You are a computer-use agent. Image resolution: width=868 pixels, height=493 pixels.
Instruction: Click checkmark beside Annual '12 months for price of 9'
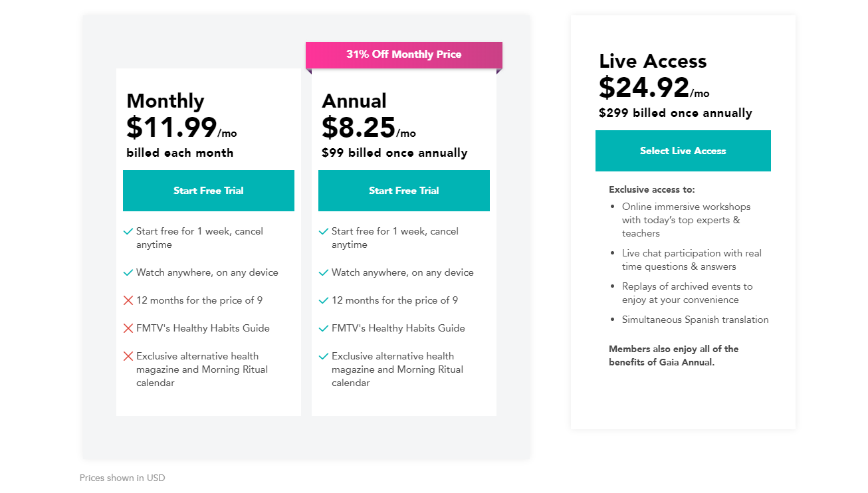324,300
